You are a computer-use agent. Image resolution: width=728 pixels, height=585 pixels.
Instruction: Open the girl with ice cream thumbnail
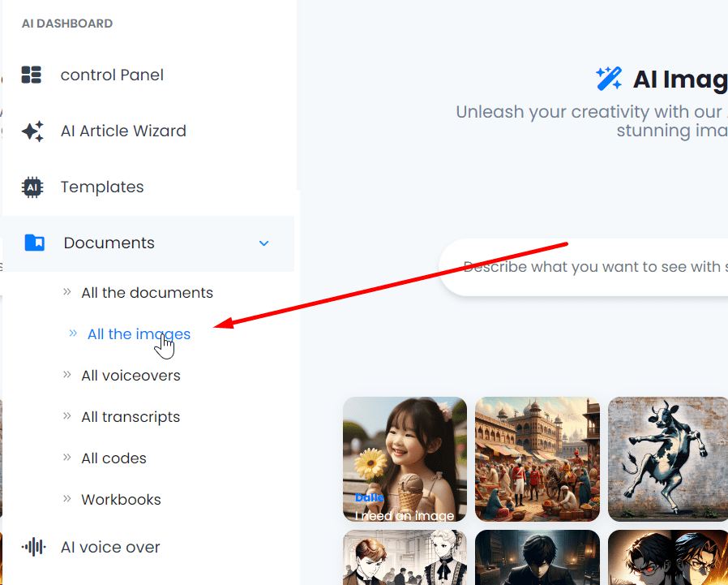click(405, 458)
